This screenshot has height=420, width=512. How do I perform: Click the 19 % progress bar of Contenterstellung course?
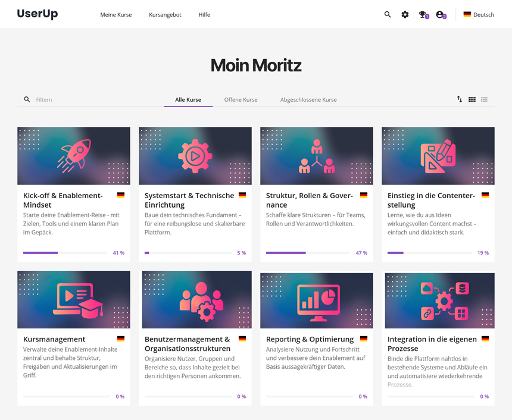click(429, 253)
